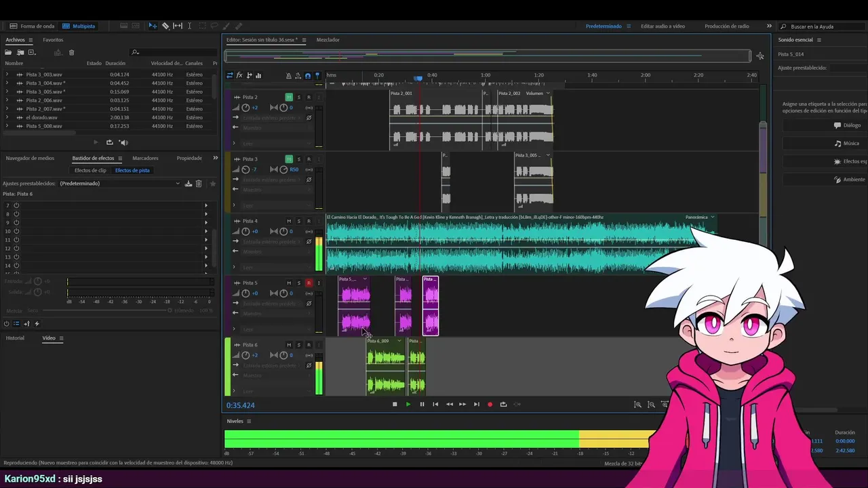
Task: Click the red Record button
Action: point(490,404)
